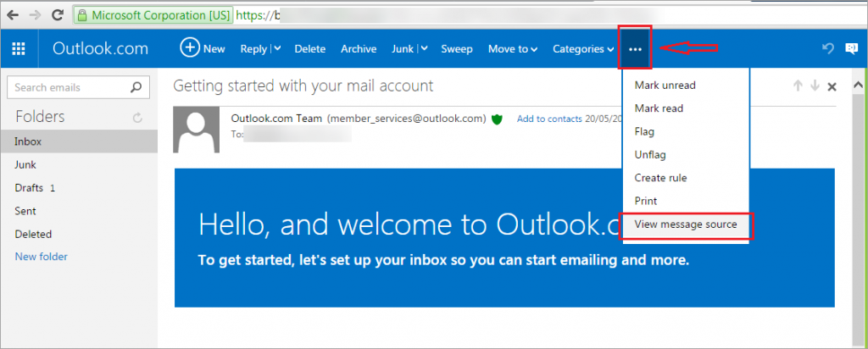Click the message subject 'Getting started with your mail account'
Viewport: 868px width, 349px height.
point(303,86)
